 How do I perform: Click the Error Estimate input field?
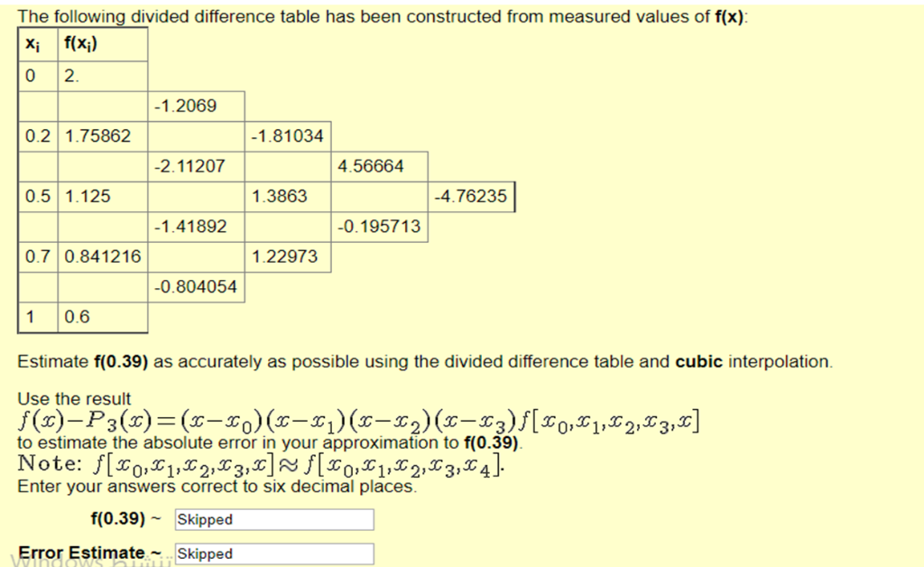(273, 553)
